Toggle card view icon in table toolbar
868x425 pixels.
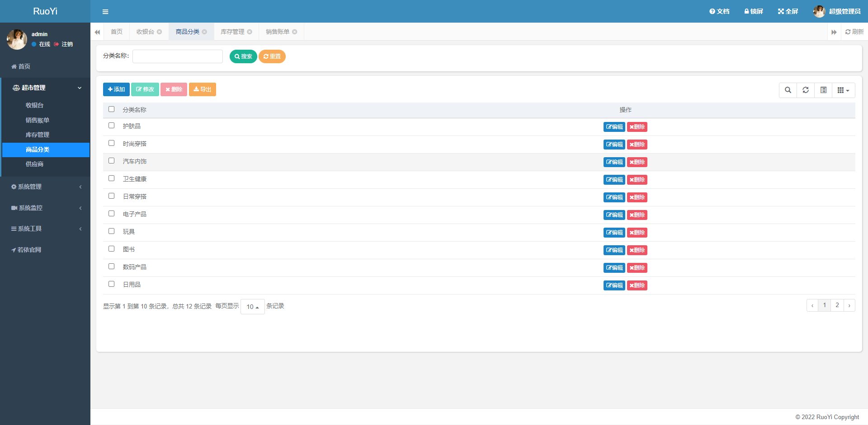pos(823,90)
